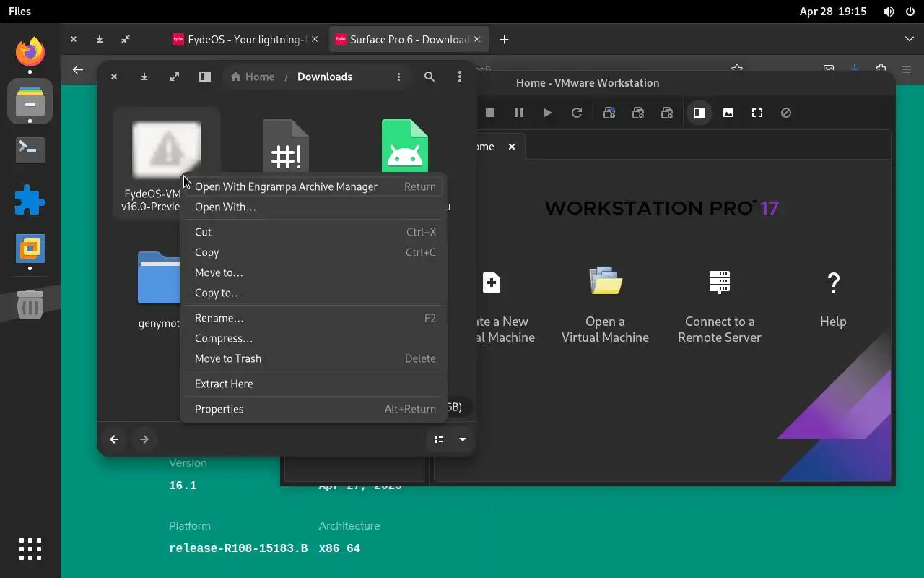
Task: Click Extract Here in context menu
Action: (x=314, y=384)
